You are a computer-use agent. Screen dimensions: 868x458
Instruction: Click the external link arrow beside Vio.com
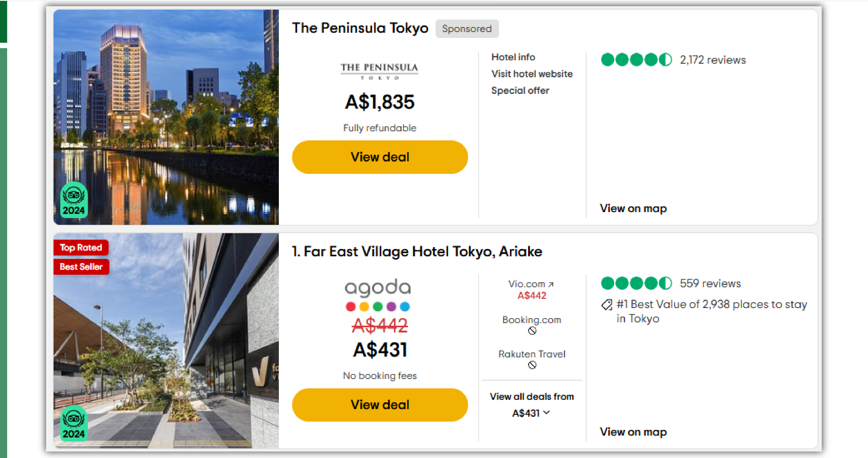[x=551, y=283]
